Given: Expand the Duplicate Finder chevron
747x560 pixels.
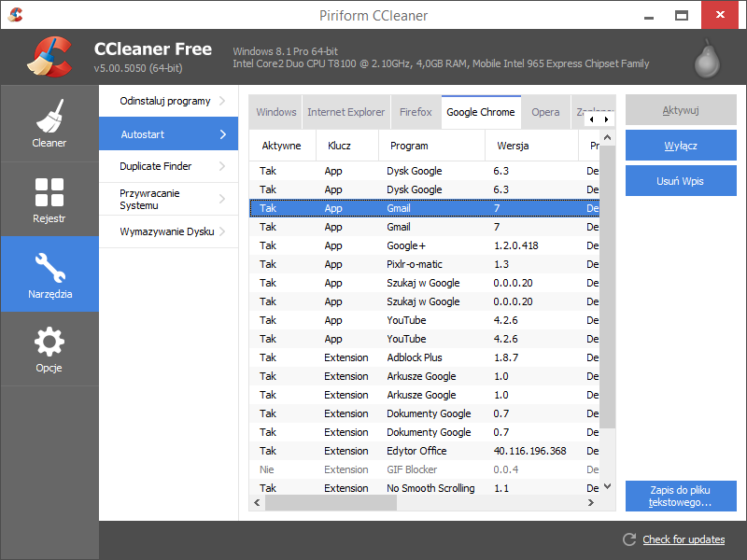Looking at the screenshot, I should tap(222, 166).
